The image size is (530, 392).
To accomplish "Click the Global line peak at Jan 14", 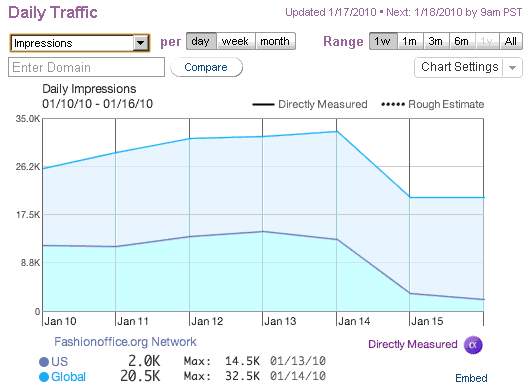I will (336, 131).
